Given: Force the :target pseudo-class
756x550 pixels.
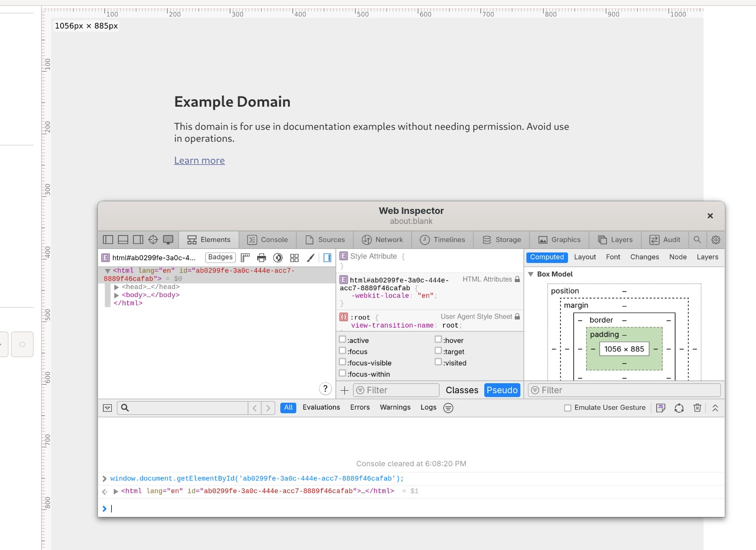Looking at the screenshot, I should click(x=438, y=351).
